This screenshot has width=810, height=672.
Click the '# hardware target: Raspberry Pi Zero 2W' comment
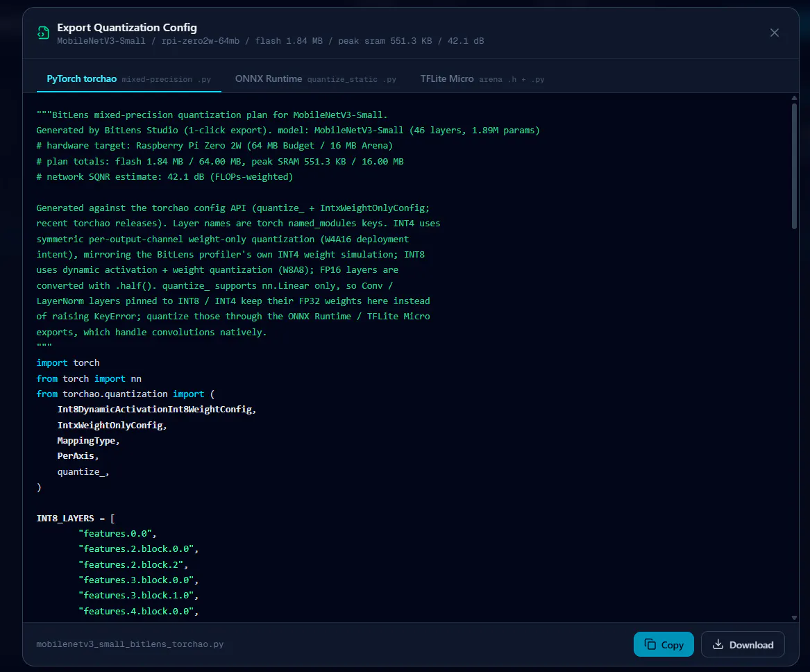click(x=214, y=146)
